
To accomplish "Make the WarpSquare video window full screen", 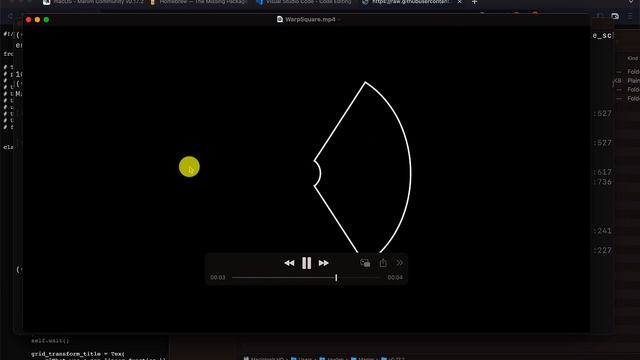I will (46, 20).
